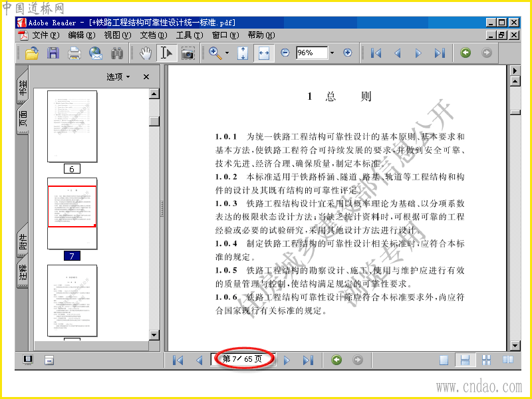Click the document vertical scrollbar thumb

point(515,112)
